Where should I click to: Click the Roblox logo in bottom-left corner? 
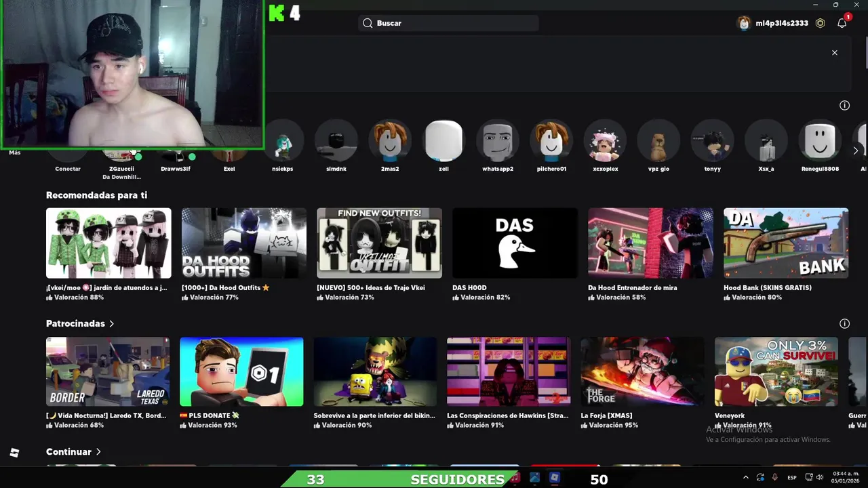14,453
